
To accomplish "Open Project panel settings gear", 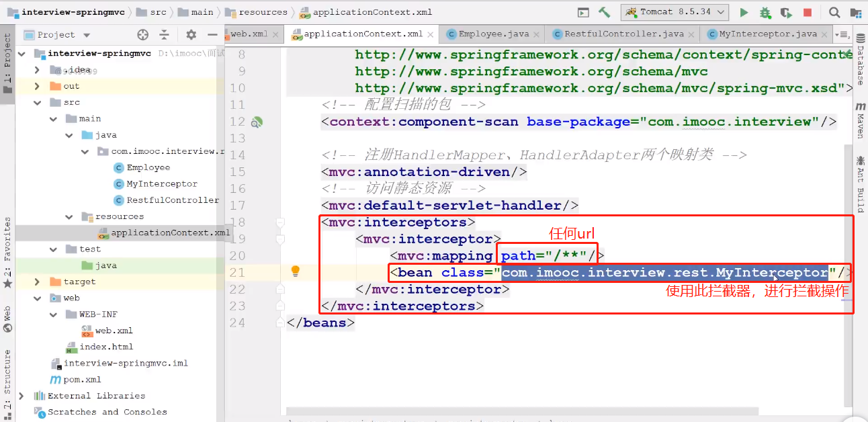I will pos(191,35).
